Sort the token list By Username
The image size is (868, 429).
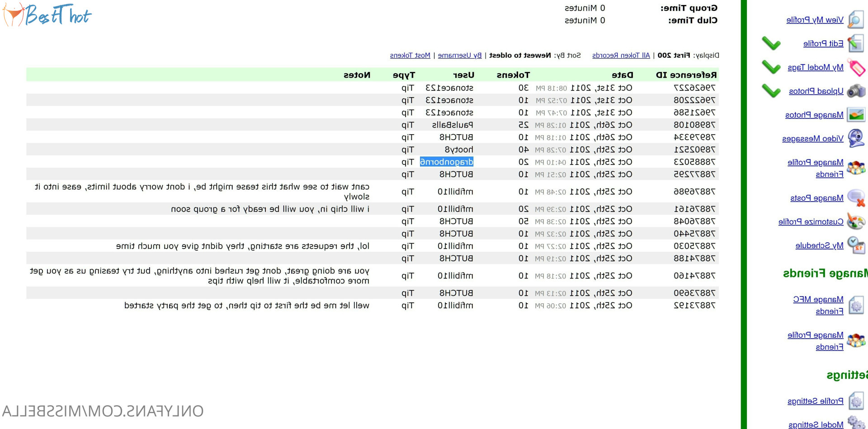tap(459, 55)
